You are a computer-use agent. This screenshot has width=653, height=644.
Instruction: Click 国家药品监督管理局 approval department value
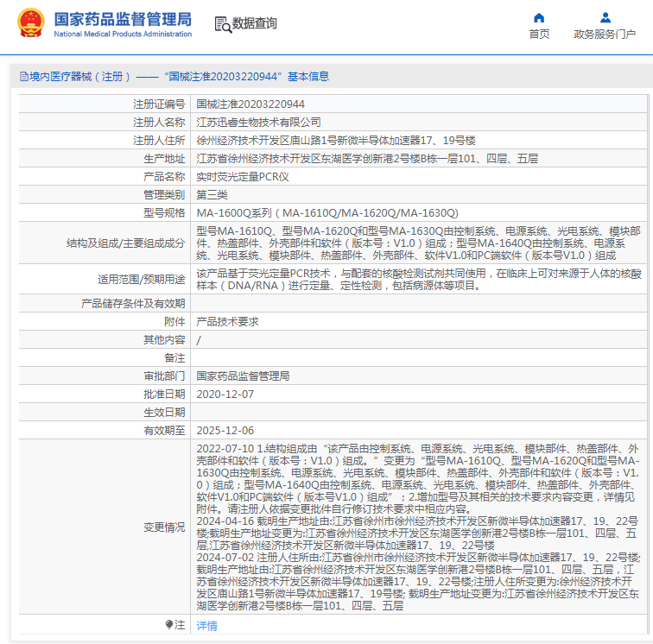click(x=244, y=376)
